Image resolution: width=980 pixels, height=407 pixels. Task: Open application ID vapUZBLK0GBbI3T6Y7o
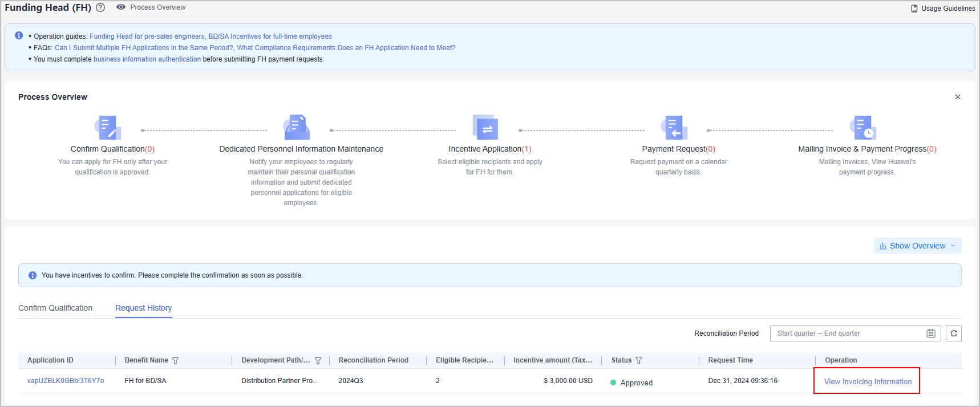point(66,381)
